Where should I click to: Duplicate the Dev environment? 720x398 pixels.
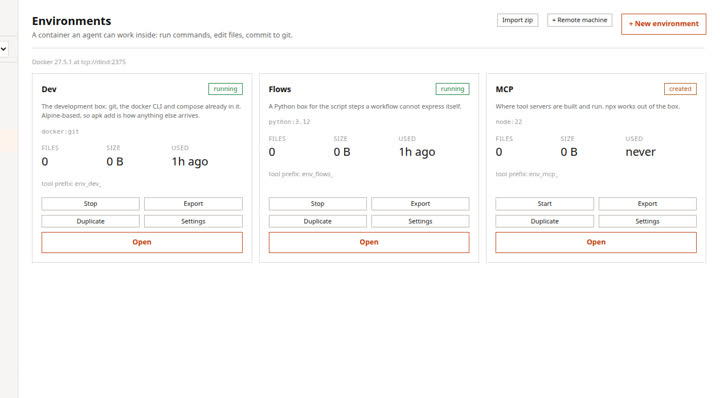coord(90,221)
